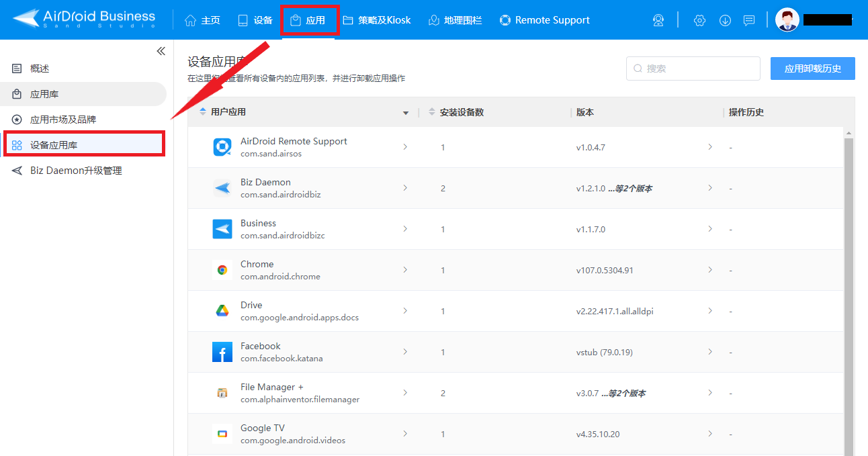Viewport: 868px width, 456px height.
Task: Expand Google TV app details chevron
Action: pos(405,433)
